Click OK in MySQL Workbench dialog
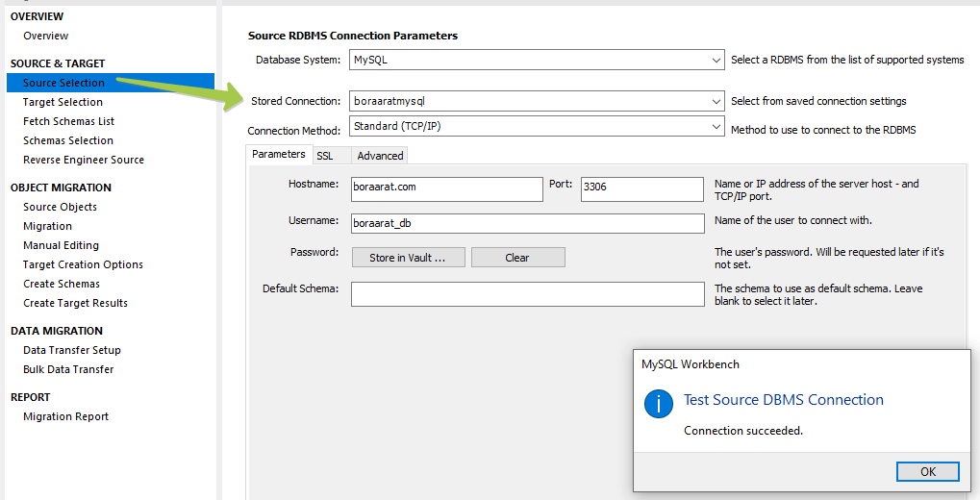The width and height of the screenshot is (980, 500). click(x=927, y=472)
